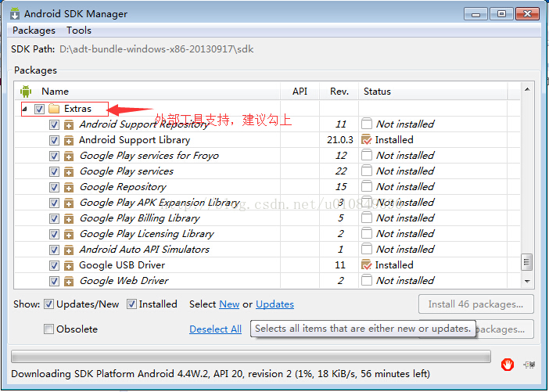Click the Updates selection link
The width and height of the screenshot is (549, 392).
(274, 304)
